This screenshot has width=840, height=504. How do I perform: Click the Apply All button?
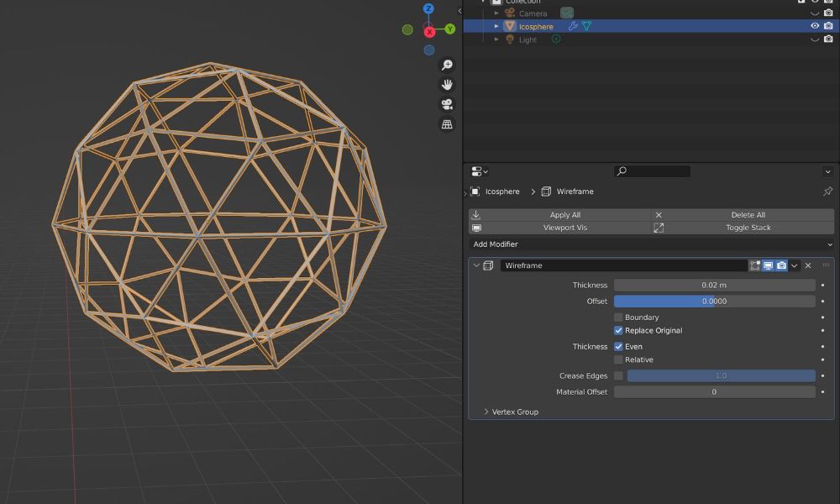tap(564, 215)
